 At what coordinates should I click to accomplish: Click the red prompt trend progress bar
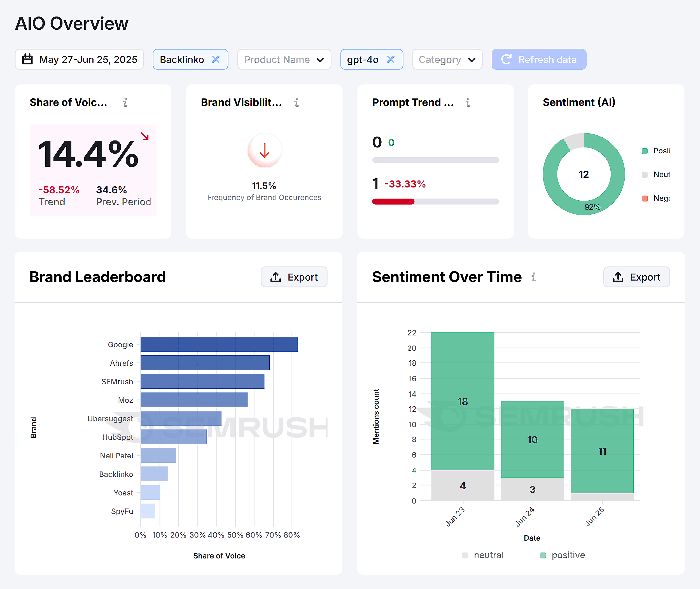point(393,201)
